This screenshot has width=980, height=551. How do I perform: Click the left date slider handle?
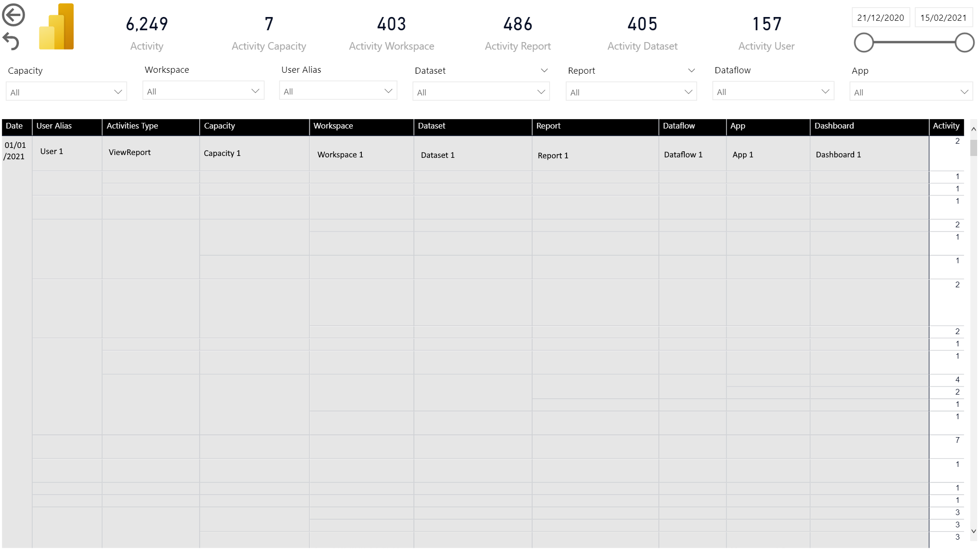coord(864,43)
